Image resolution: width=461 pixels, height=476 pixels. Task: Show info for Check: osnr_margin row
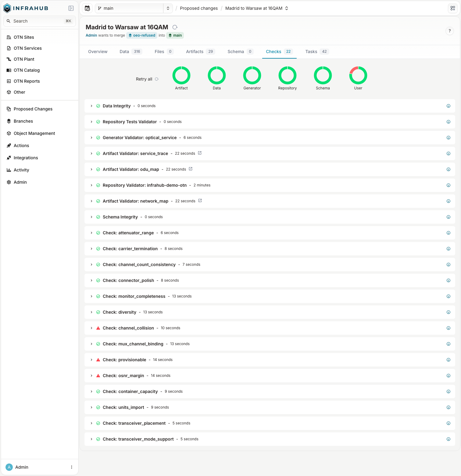pos(448,376)
